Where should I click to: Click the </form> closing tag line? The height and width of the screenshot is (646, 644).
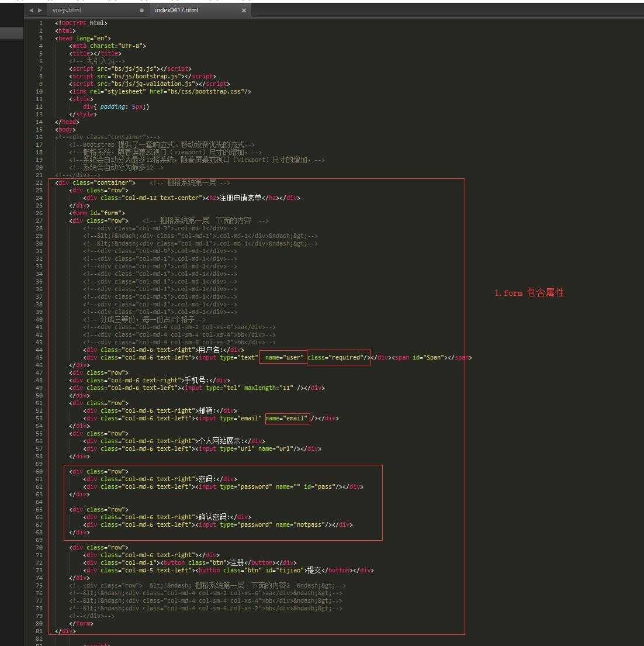click(x=81, y=623)
